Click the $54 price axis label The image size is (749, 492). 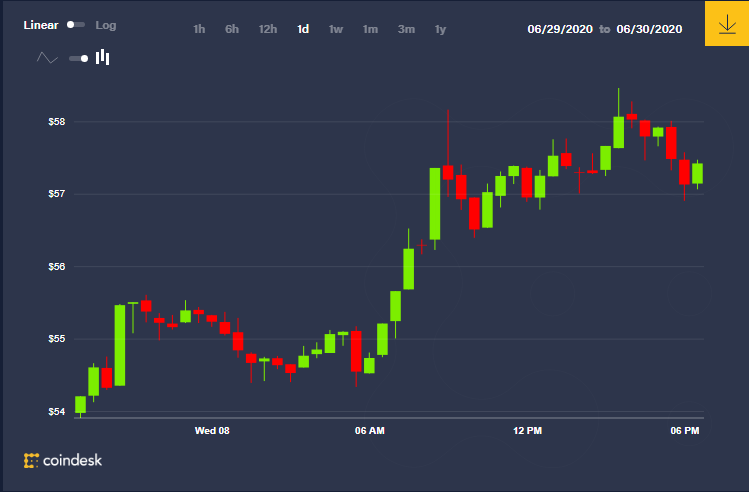coord(56,411)
